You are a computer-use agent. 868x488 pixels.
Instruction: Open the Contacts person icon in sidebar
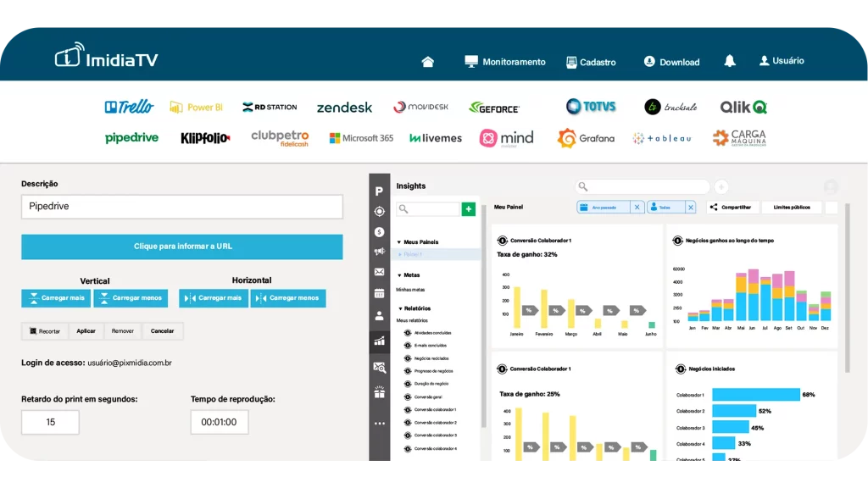(x=379, y=316)
